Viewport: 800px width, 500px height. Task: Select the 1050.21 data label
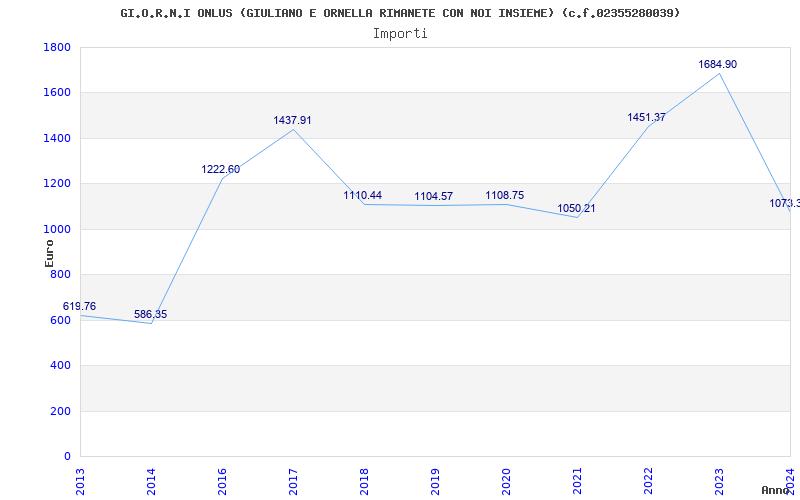[x=576, y=208]
